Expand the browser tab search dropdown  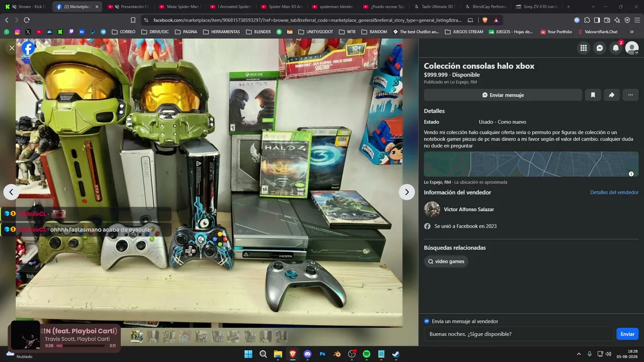coord(593,7)
